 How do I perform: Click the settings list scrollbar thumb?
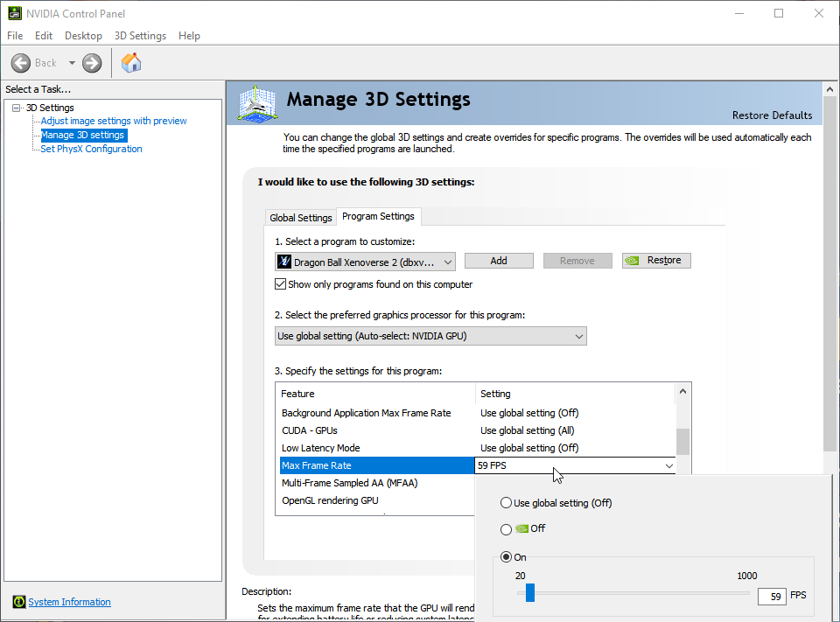(x=682, y=442)
